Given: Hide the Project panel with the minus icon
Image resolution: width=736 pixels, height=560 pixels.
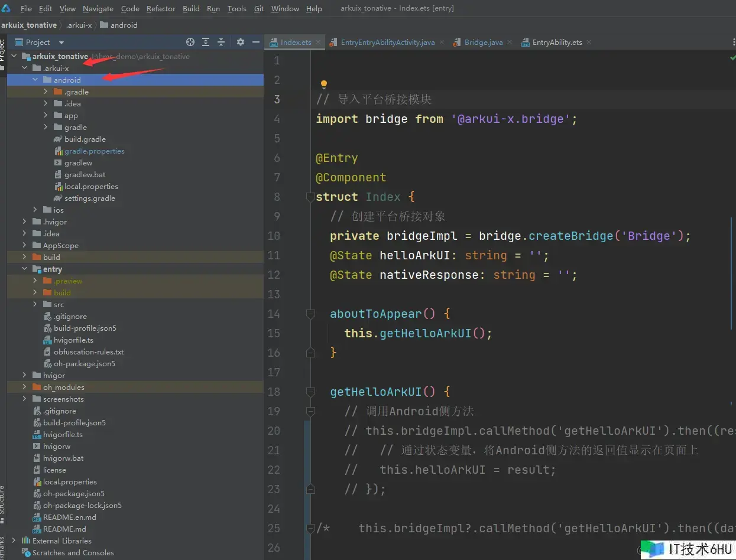Looking at the screenshot, I should pos(255,42).
